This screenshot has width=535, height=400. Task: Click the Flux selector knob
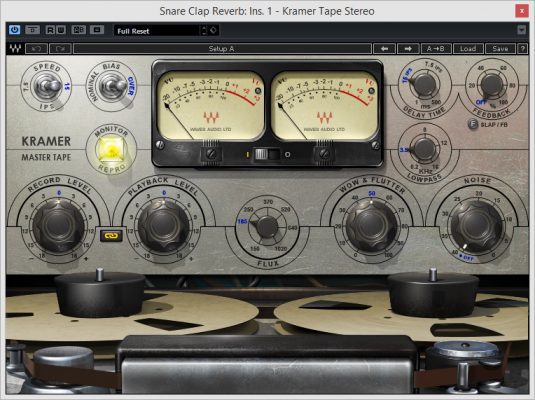(x=267, y=227)
